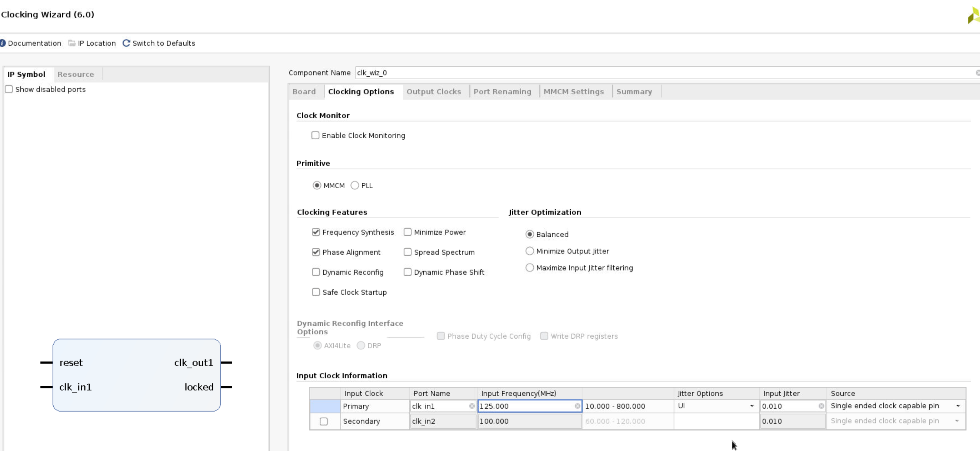Image resolution: width=980 pixels, height=451 pixels.
Task: Switch to the IP Symbol tab
Action: pyautogui.click(x=26, y=74)
